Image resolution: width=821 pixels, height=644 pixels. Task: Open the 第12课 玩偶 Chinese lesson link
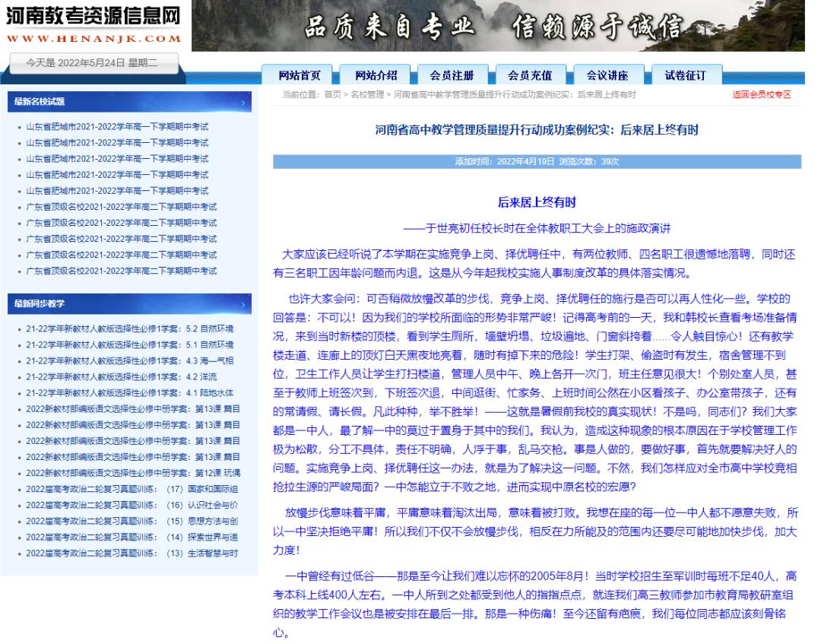coord(133,474)
